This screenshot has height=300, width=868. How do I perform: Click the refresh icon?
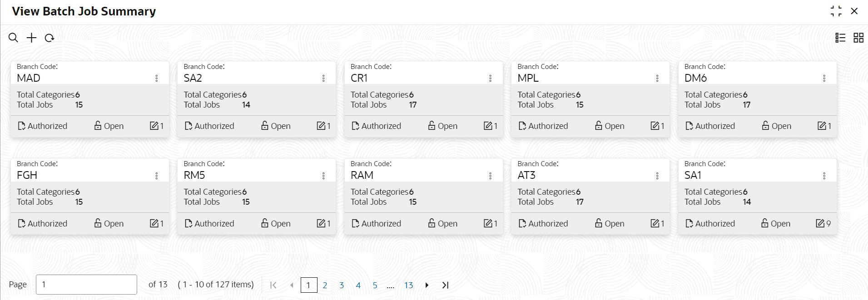tap(50, 38)
